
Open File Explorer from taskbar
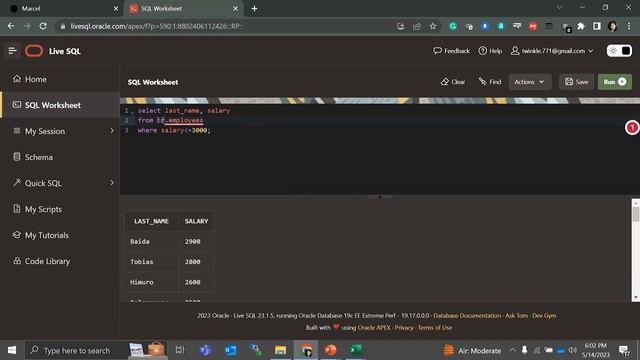tap(280, 350)
